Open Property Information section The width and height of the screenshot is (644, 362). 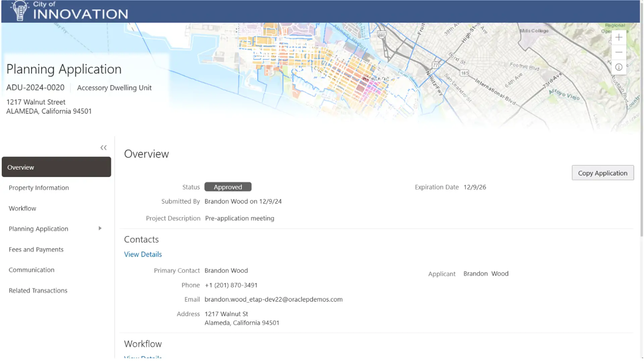[39, 188]
